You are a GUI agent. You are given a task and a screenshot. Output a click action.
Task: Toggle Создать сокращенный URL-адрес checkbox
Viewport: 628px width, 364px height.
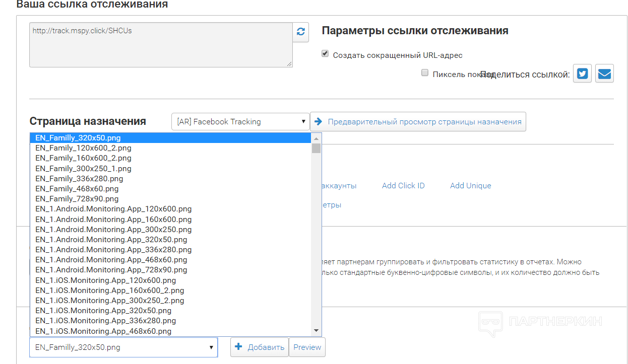tap(325, 54)
